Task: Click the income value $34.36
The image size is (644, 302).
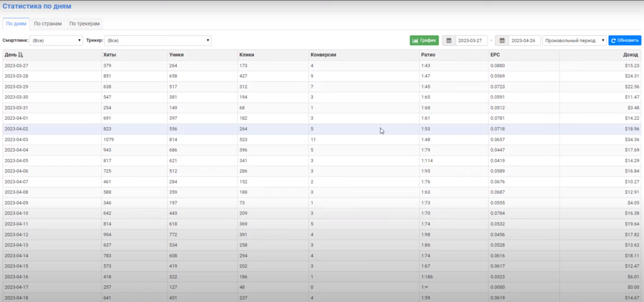Action: pos(632,139)
